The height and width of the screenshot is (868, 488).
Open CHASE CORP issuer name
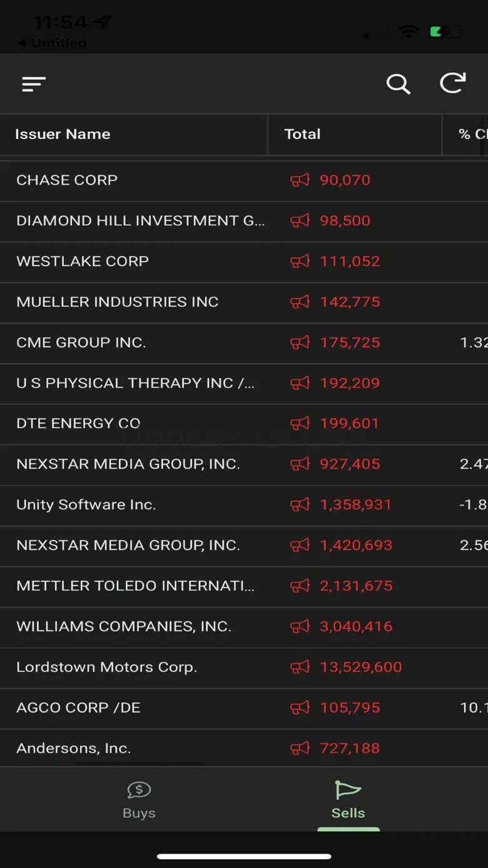[x=67, y=180]
